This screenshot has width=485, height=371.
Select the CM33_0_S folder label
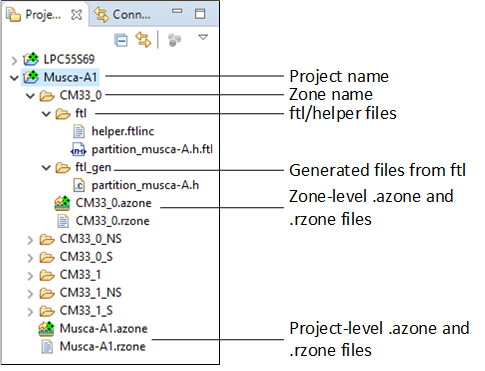coord(86,257)
